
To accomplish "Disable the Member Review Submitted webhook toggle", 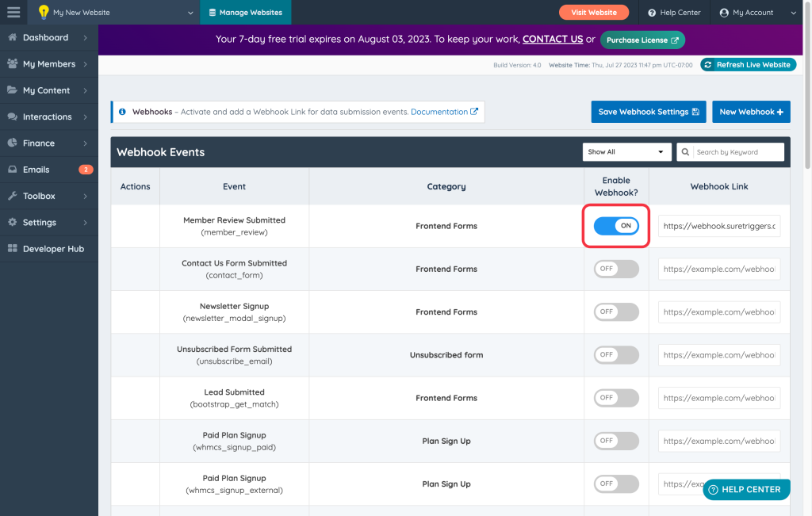I will pos(616,226).
